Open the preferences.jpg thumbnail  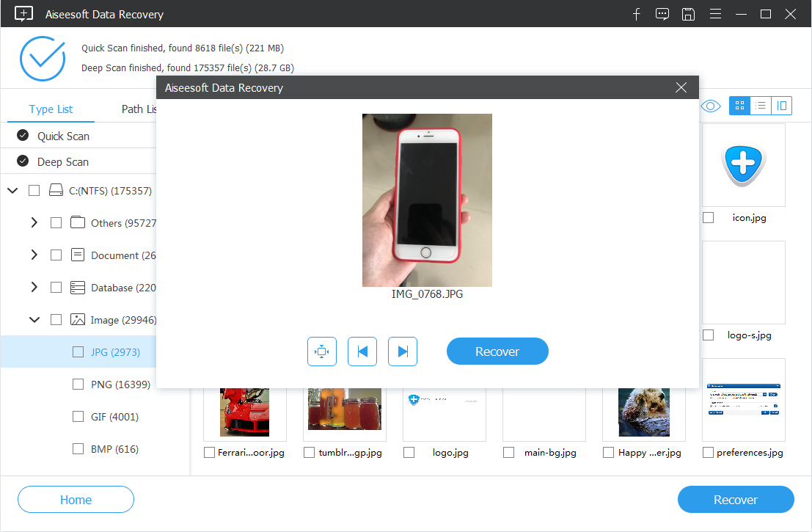(x=743, y=400)
